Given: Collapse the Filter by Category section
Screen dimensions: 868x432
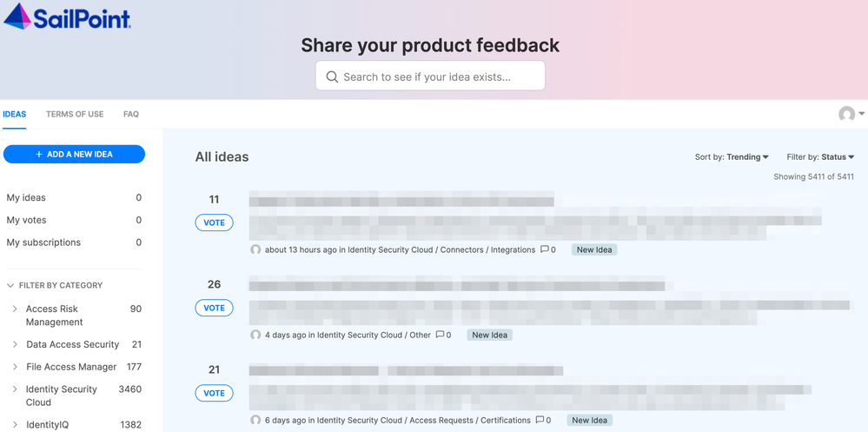Looking at the screenshot, I should (10, 285).
